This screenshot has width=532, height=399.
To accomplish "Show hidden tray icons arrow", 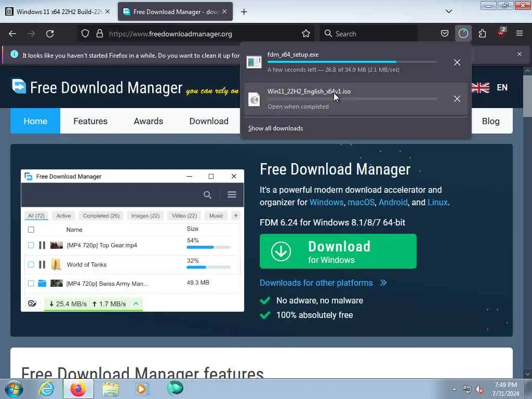I will pos(454,389).
